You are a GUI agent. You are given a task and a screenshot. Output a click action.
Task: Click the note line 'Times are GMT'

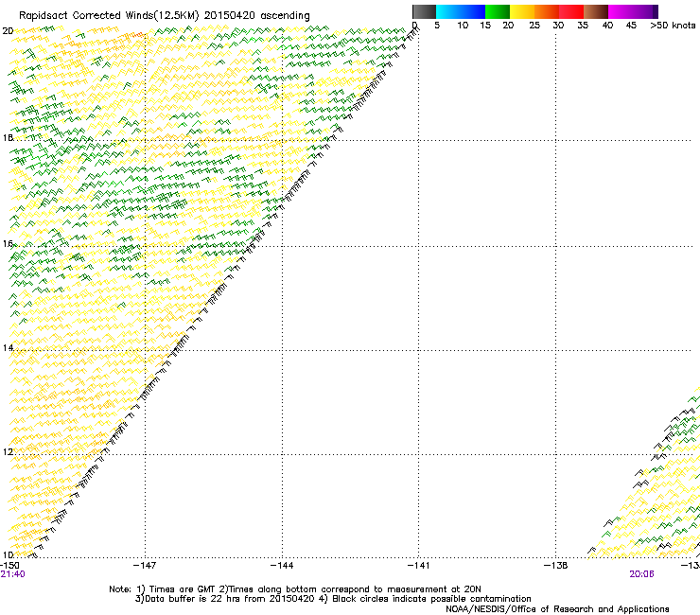[182, 589]
